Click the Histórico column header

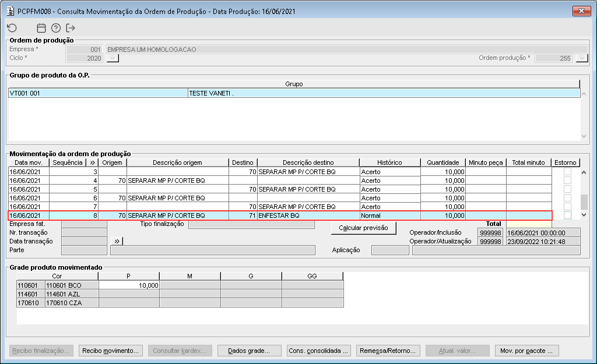coord(390,162)
